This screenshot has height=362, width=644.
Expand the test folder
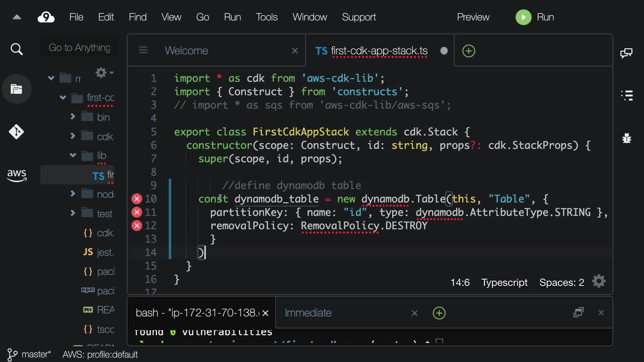click(x=73, y=213)
